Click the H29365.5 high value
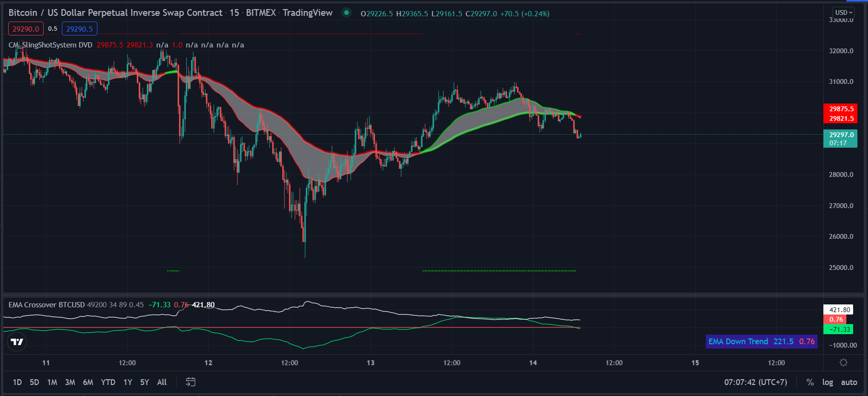 pyautogui.click(x=412, y=14)
